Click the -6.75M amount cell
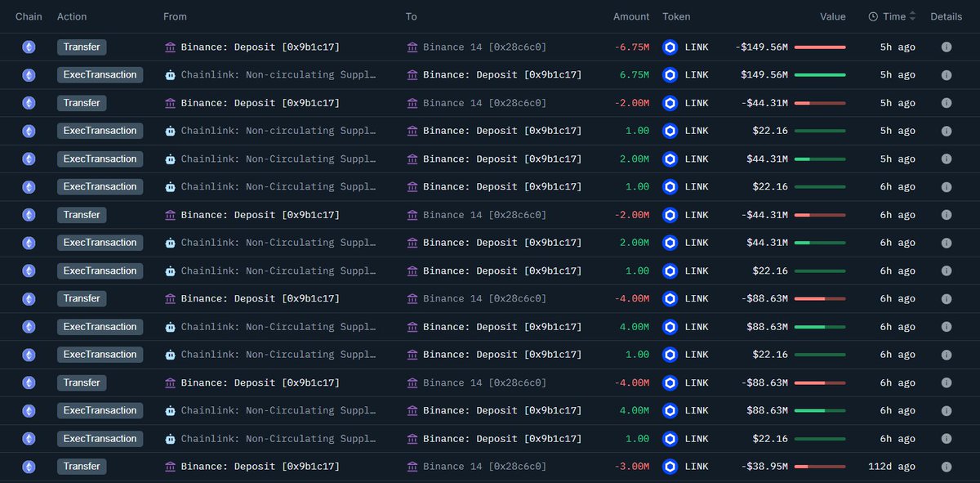The height and width of the screenshot is (483, 980). pos(632,47)
